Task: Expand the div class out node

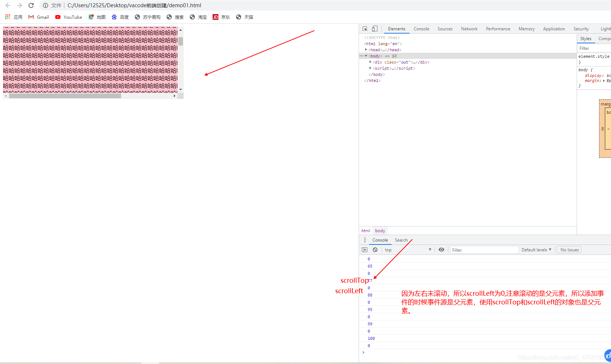Action: tap(370, 62)
